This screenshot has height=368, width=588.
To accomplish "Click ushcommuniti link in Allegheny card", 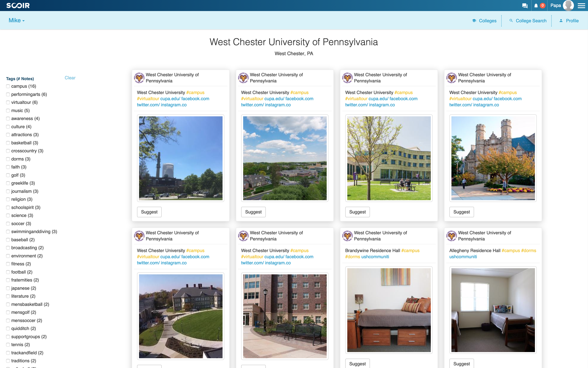I will pyautogui.click(x=463, y=257).
